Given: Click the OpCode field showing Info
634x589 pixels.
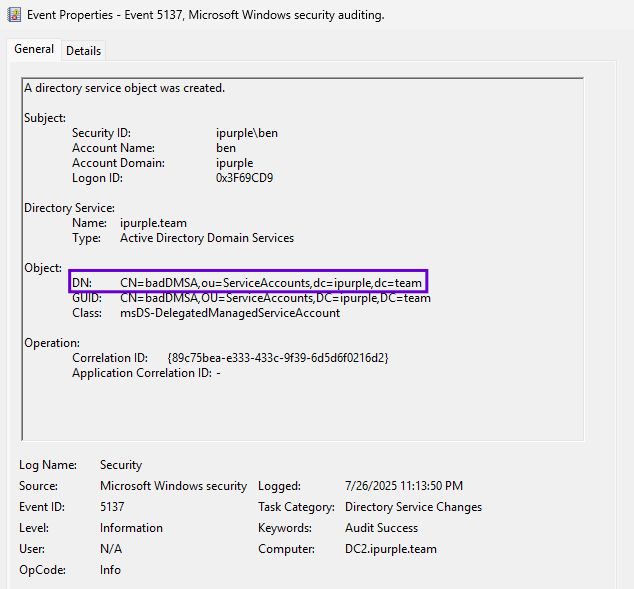Looking at the screenshot, I should coord(110,570).
